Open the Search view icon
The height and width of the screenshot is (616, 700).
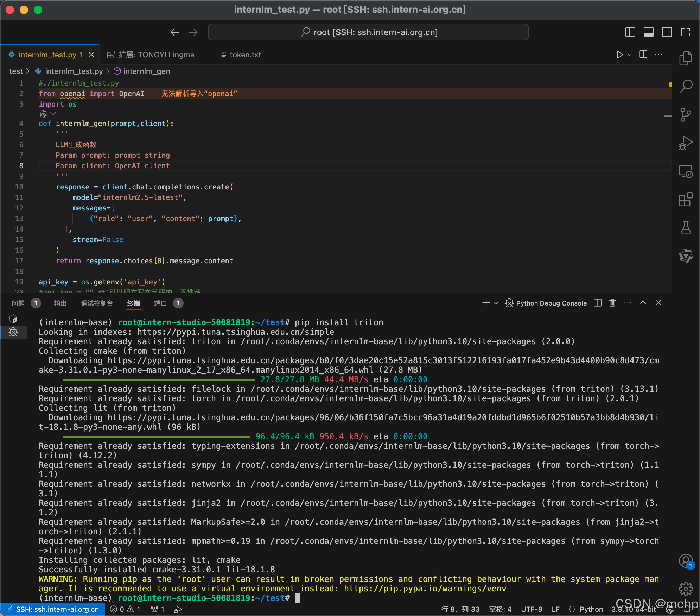685,86
